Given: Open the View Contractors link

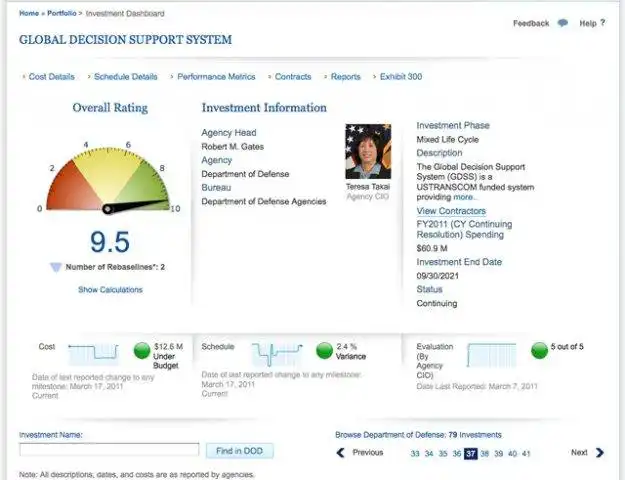Looking at the screenshot, I should click(451, 211).
